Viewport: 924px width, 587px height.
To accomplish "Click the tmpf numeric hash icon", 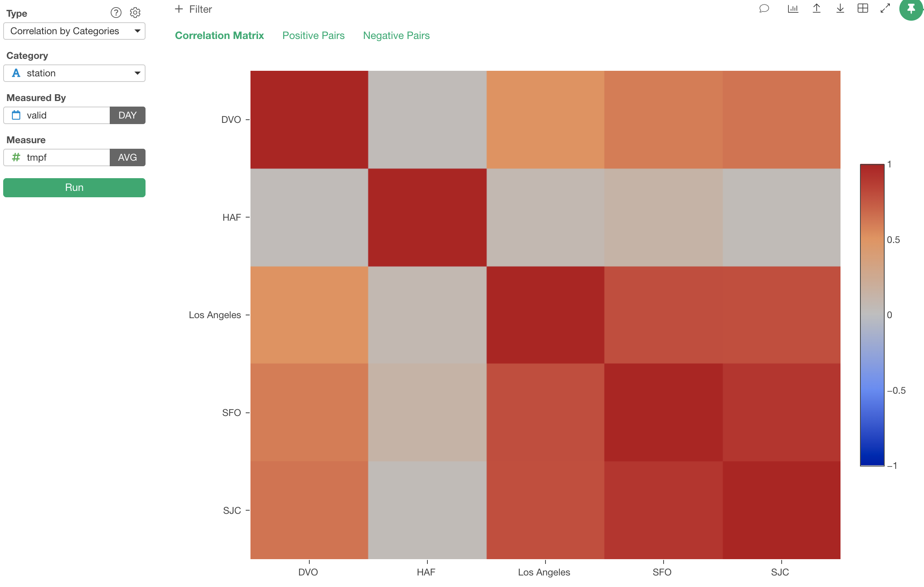I will click(x=16, y=157).
